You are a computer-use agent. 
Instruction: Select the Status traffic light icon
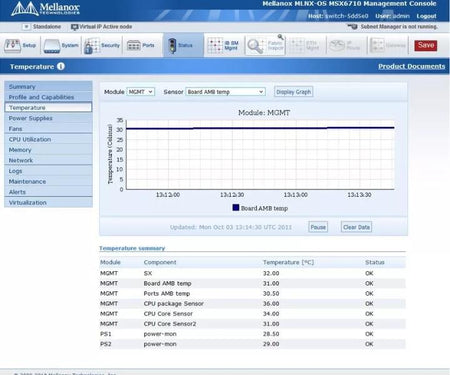172,46
